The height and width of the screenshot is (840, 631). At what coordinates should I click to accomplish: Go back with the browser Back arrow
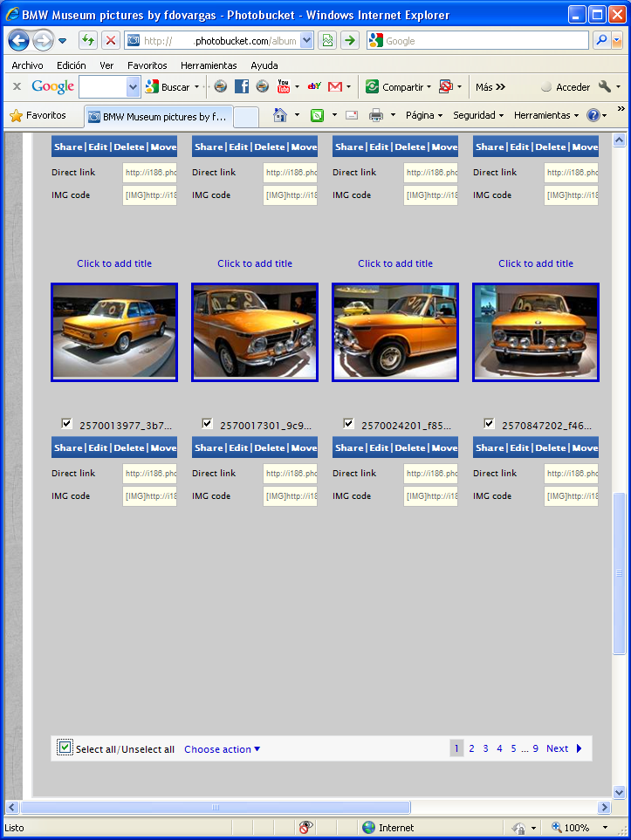pyautogui.click(x=18, y=40)
